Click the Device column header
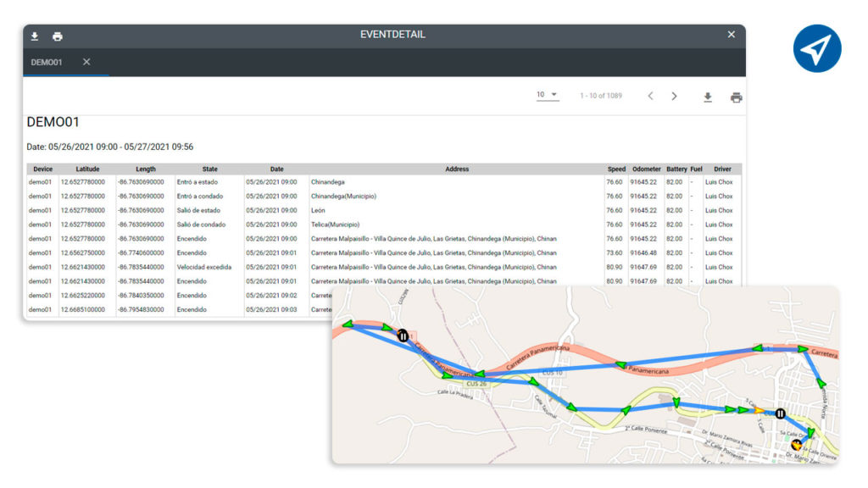The image size is (868, 488). [42, 169]
